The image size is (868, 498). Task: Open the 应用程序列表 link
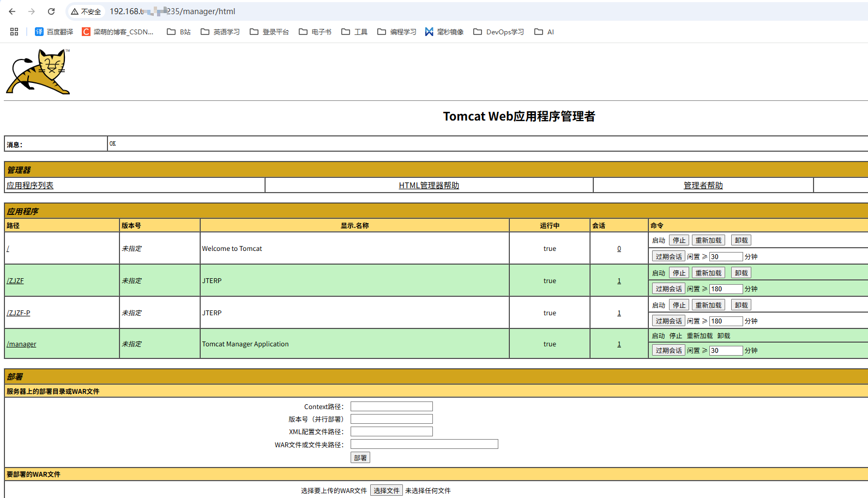click(x=30, y=185)
